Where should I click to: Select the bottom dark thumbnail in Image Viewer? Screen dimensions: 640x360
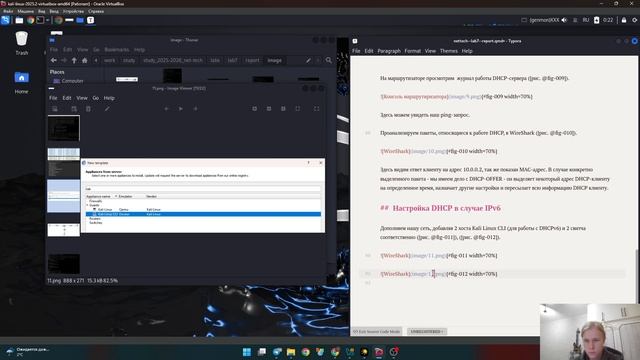click(64, 263)
